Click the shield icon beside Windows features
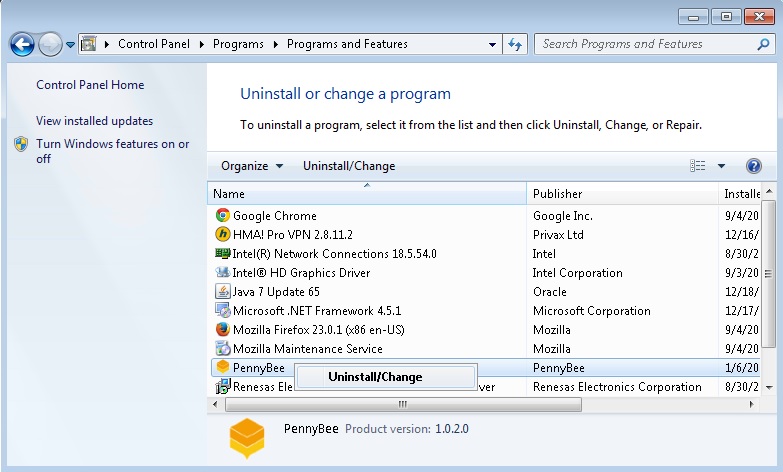This screenshot has height=472, width=783. pyautogui.click(x=21, y=144)
